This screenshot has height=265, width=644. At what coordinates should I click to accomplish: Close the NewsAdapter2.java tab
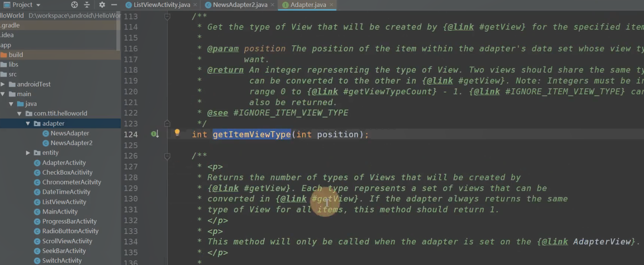pos(273,5)
